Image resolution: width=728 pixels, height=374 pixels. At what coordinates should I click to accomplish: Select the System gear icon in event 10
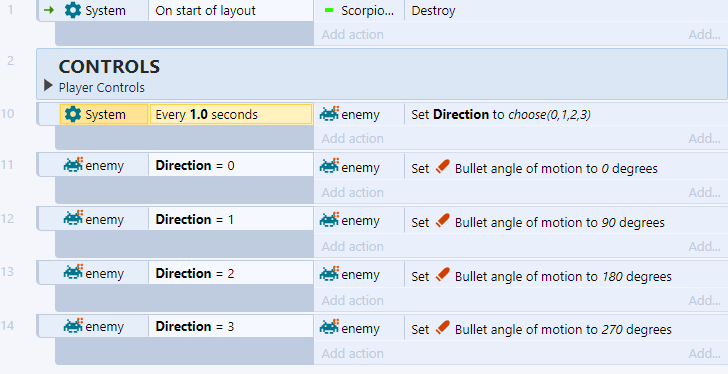[x=73, y=114]
